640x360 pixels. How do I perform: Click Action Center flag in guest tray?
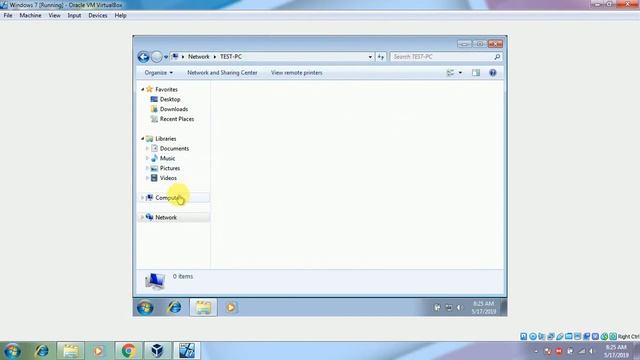pos(437,307)
